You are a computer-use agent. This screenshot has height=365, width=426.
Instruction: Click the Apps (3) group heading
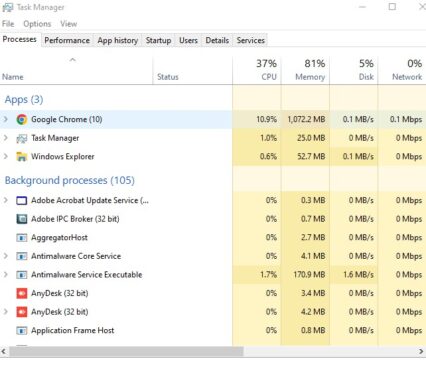coord(24,99)
